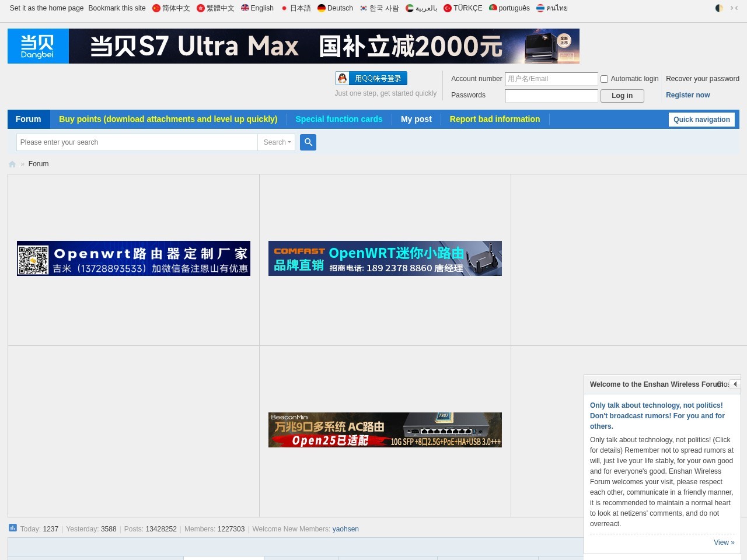This screenshot has height=560, width=747.
Task: Click the width collapse arrows icon
Action: point(734,8)
